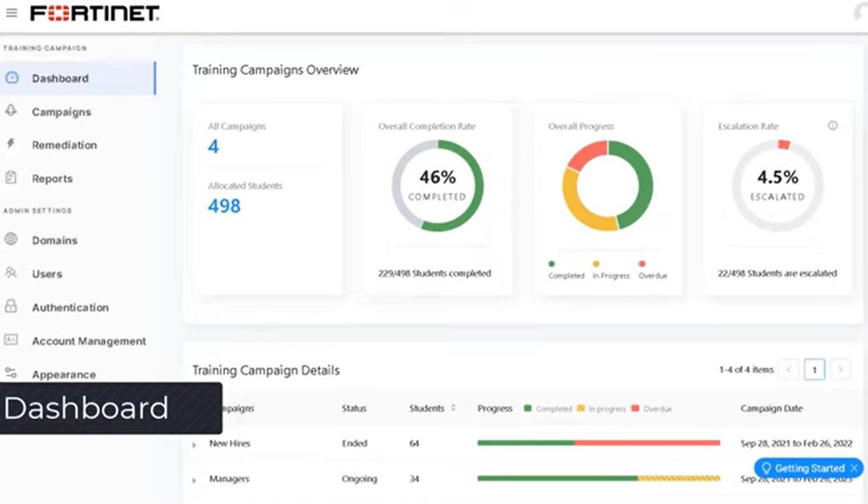868x504 pixels.
Task: Click the Students column header
Action: coord(427,408)
